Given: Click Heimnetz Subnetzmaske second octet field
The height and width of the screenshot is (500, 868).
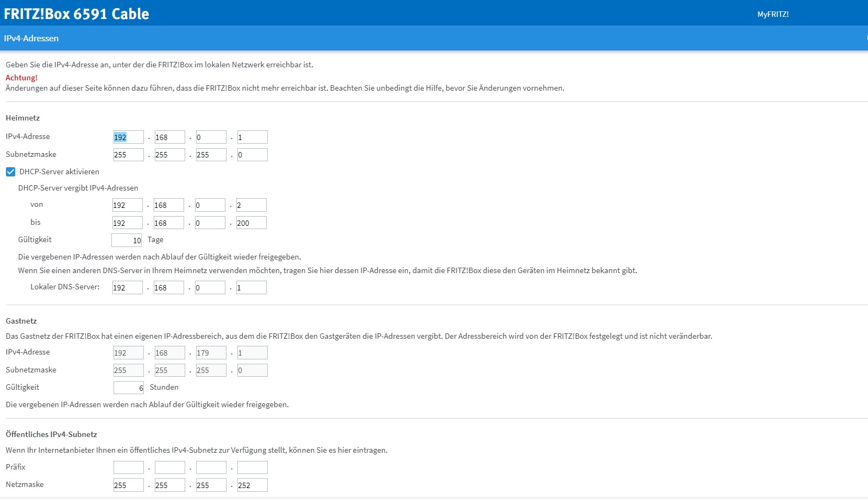Looking at the screenshot, I should pyautogui.click(x=170, y=155).
